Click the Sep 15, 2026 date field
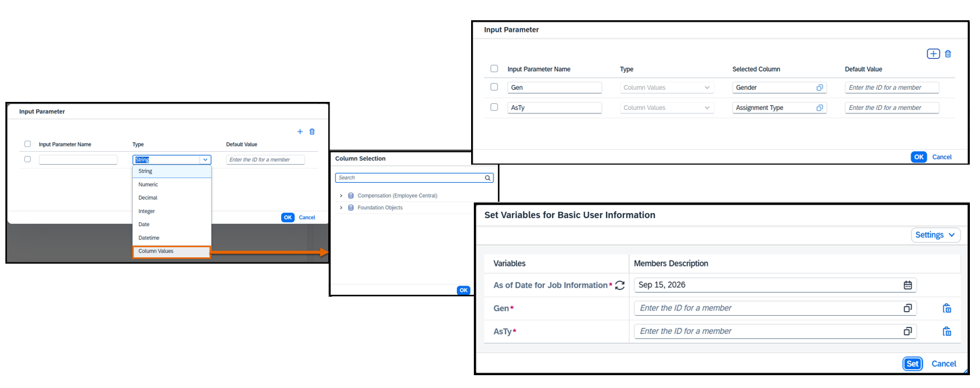The image size is (980, 388). click(775, 285)
